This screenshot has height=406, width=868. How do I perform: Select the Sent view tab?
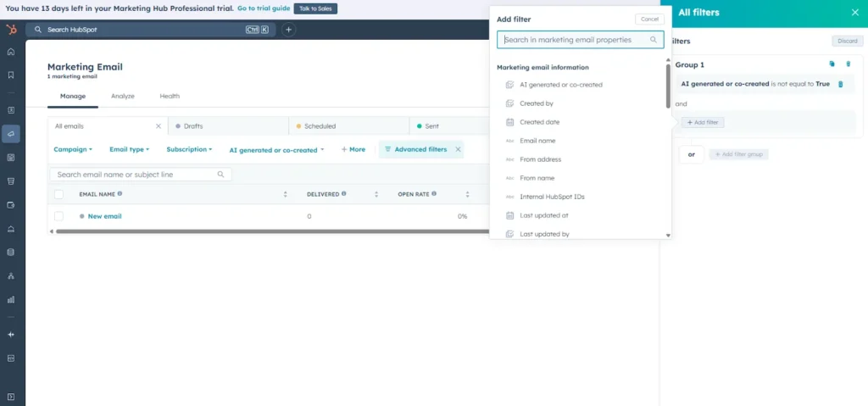click(449, 126)
